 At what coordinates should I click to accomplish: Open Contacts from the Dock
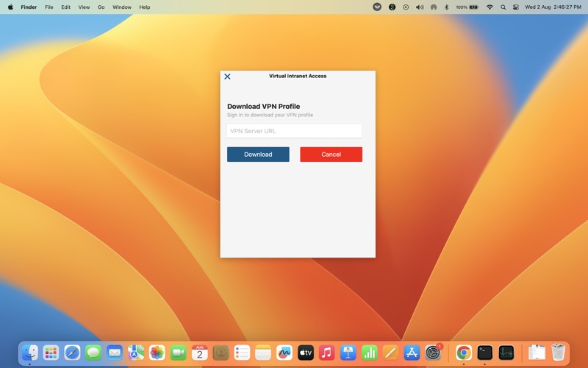[220, 353]
